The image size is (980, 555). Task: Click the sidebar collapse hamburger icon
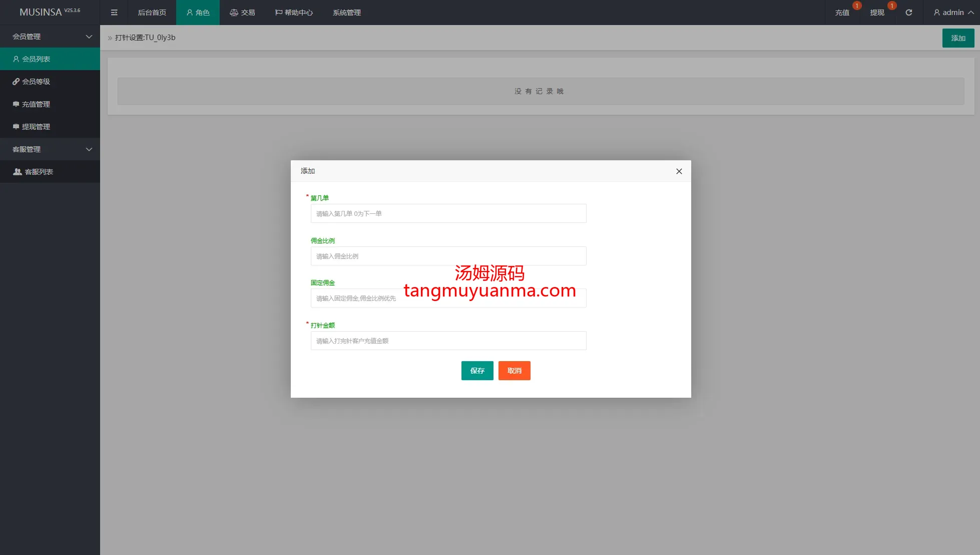pos(114,13)
